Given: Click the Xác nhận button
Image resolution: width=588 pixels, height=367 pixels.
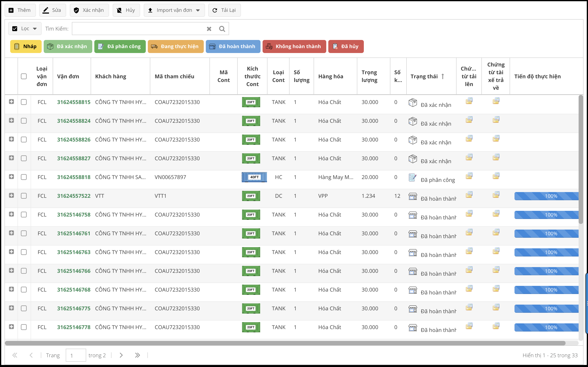Looking at the screenshot, I should 89,10.
